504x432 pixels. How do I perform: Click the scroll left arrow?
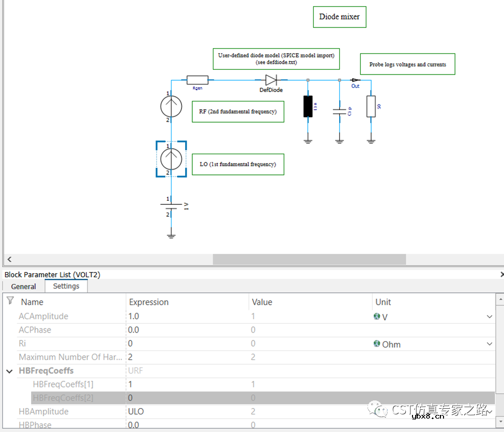9,259
